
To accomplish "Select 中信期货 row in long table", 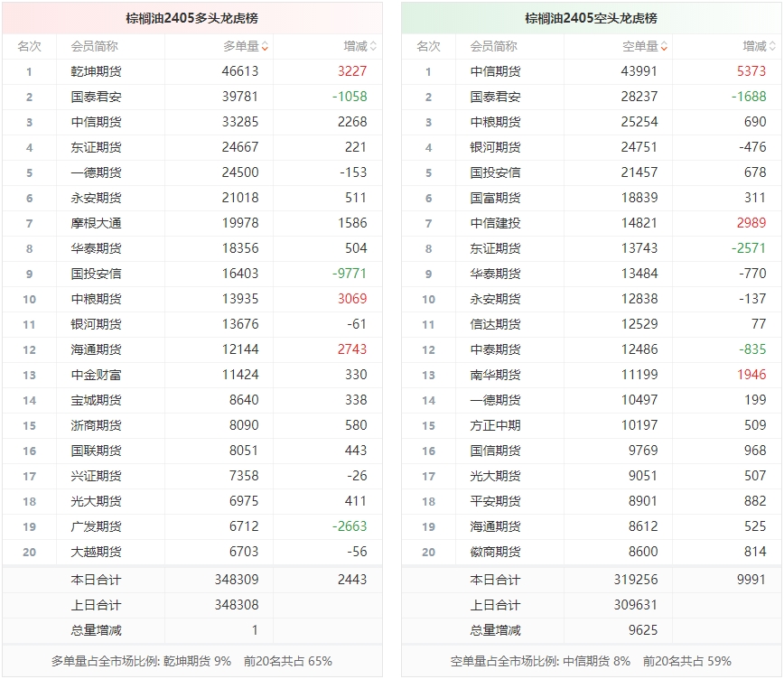I will click(192, 122).
